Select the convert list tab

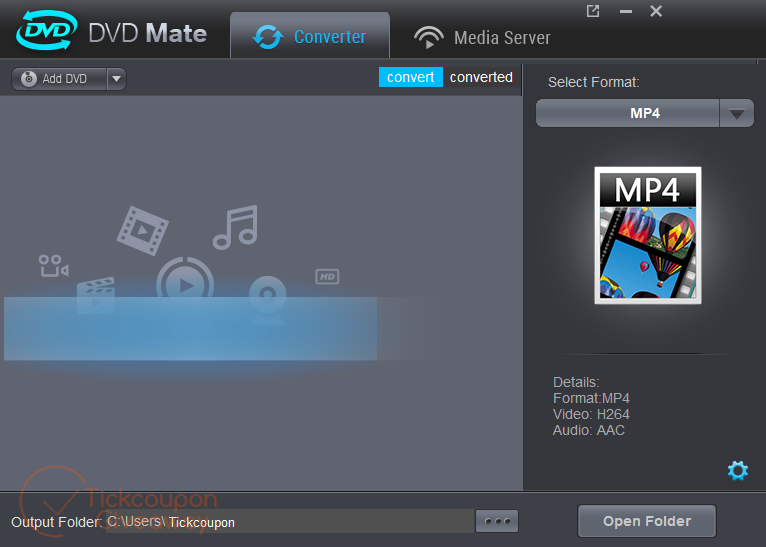coord(411,77)
